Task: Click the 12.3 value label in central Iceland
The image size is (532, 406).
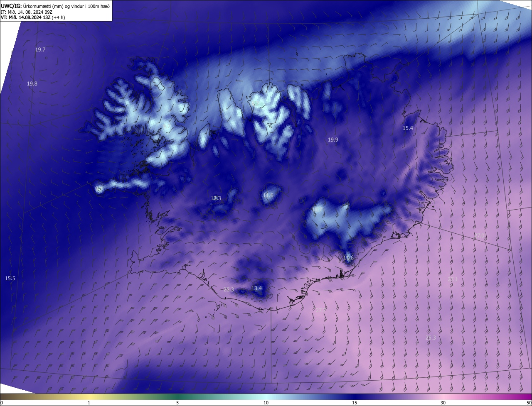Action: tap(216, 198)
